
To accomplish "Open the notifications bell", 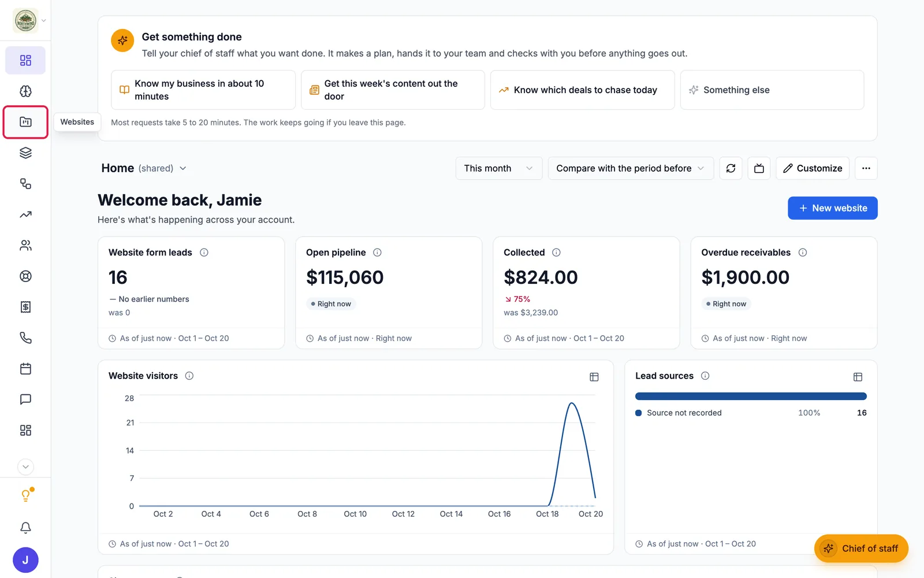I will point(25,528).
